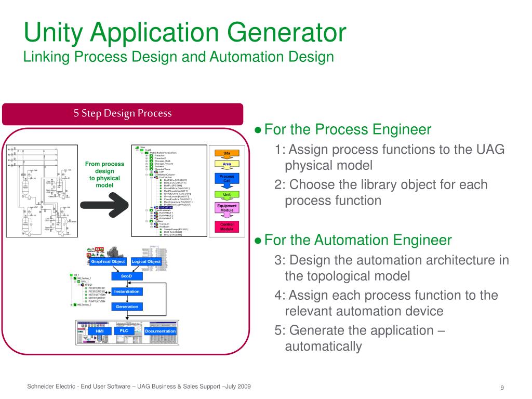Click the CIP unit icon in tree
The image size is (532, 399).
156,172
